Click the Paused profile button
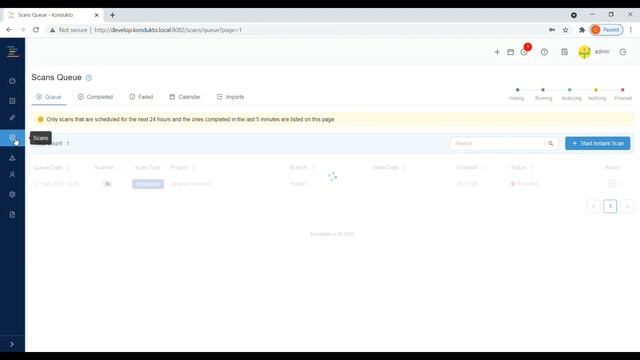640x360 pixels. coord(607,30)
